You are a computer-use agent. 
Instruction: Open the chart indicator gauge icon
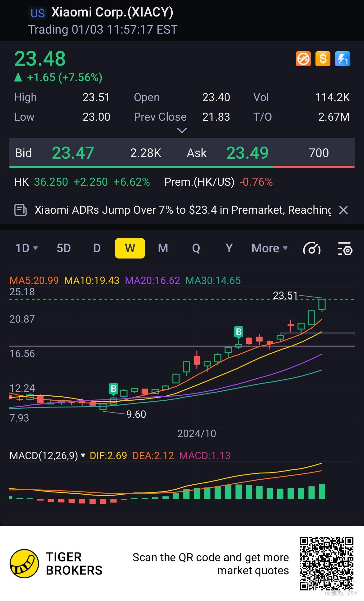click(312, 249)
